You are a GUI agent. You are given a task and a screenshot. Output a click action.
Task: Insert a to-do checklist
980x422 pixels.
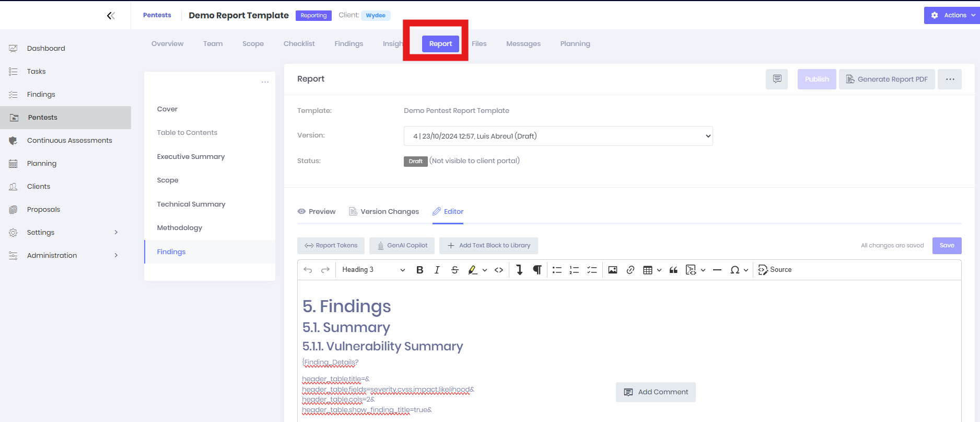pyautogui.click(x=592, y=270)
